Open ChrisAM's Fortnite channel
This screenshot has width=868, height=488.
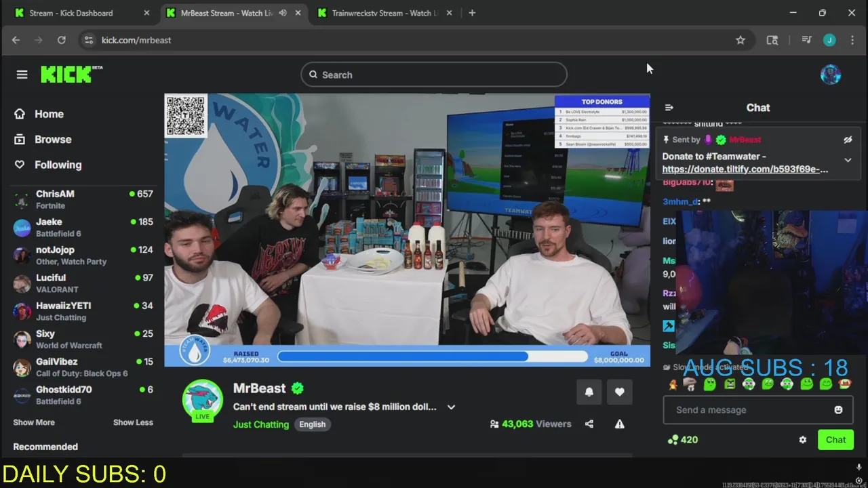83,199
